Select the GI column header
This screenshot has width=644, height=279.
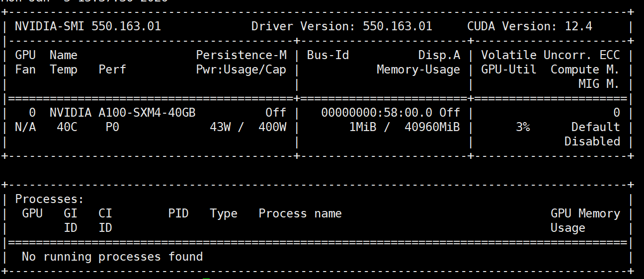(x=71, y=213)
